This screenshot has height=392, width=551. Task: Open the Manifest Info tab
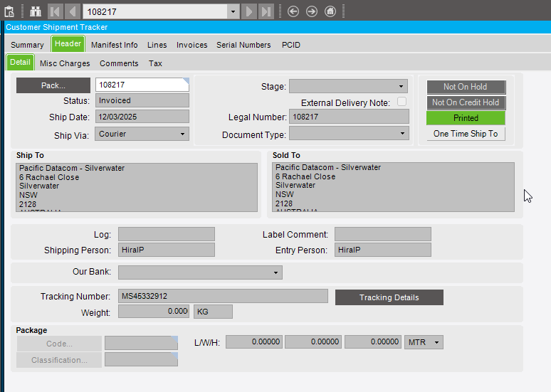(114, 45)
